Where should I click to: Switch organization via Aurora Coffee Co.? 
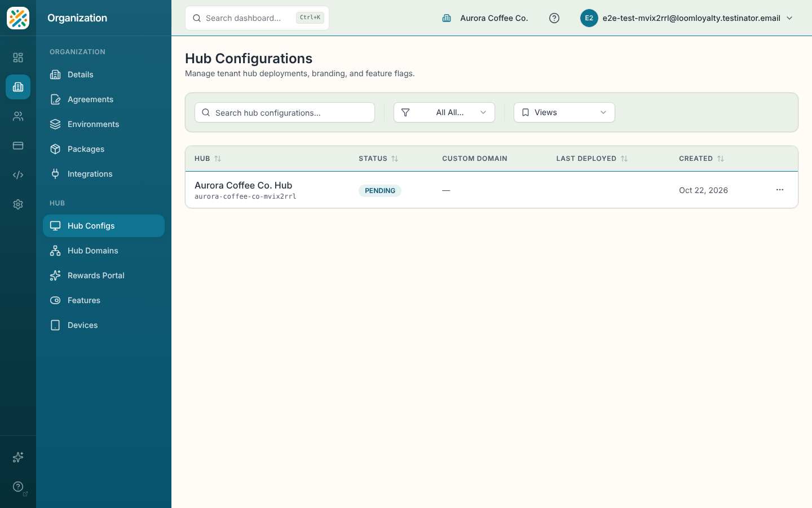click(x=486, y=18)
